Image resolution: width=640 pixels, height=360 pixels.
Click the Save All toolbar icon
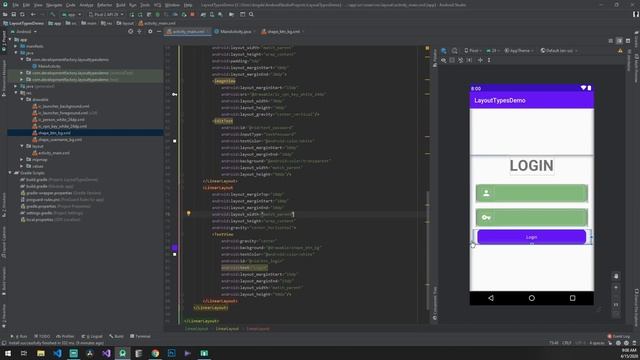(x=13, y=14)
